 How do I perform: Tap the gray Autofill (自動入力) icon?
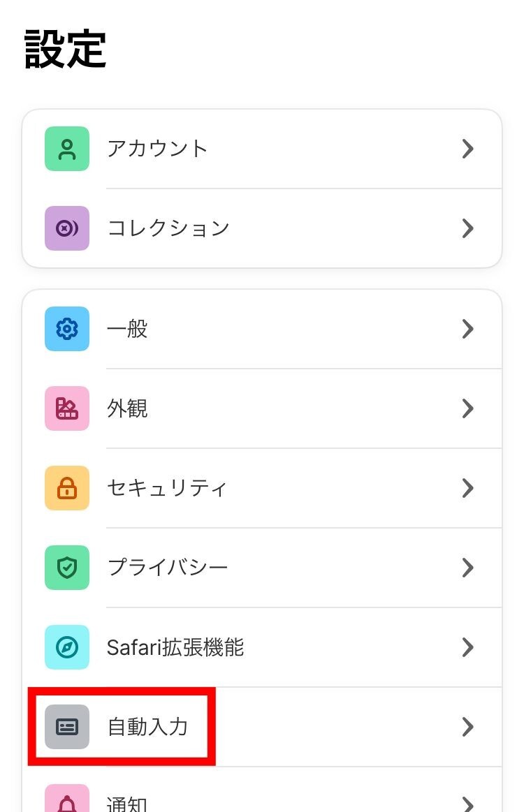(x=67, y=727)
